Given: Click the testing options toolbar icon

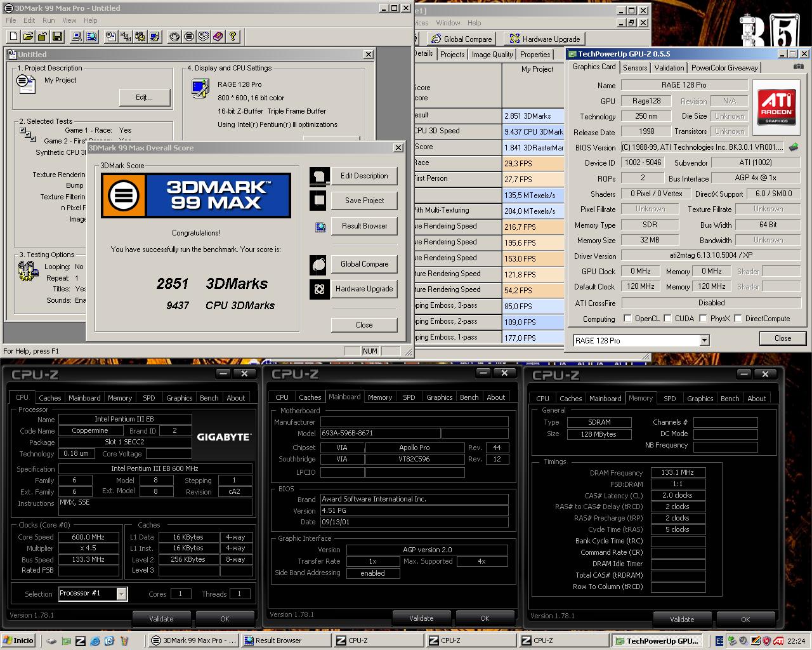Looking at the screenshot, I should tap(140, 36).
